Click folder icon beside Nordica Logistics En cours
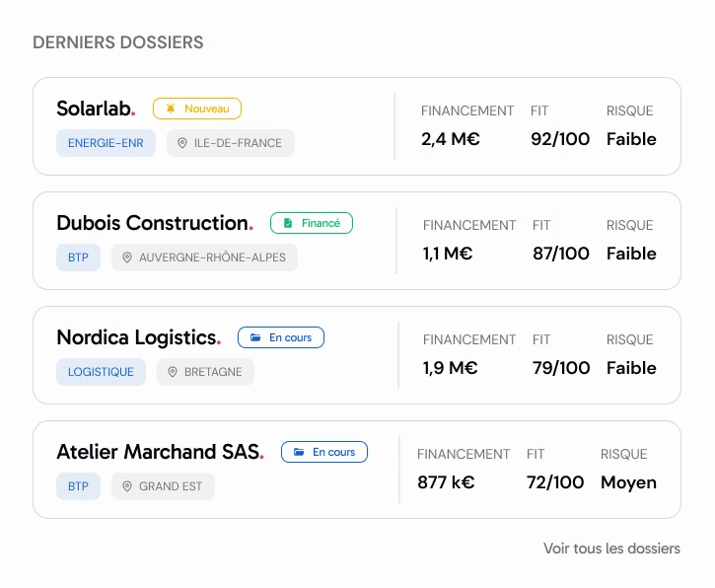This screenshot has height=588, width=715. pos(255,337)
